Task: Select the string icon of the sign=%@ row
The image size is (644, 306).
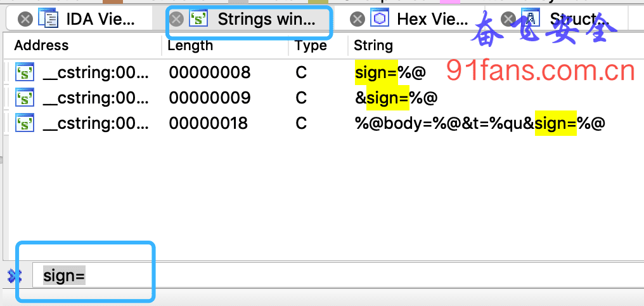Action: [25, 72]
